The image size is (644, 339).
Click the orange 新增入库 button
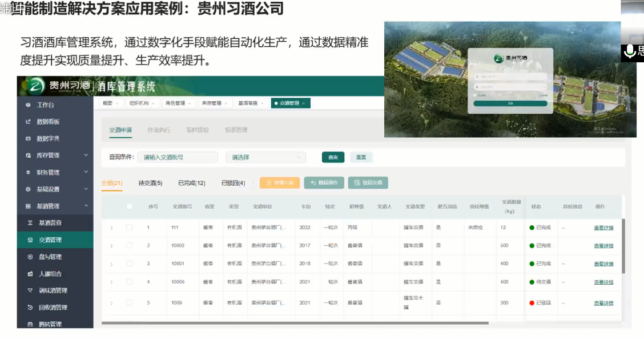coord(280,183)
